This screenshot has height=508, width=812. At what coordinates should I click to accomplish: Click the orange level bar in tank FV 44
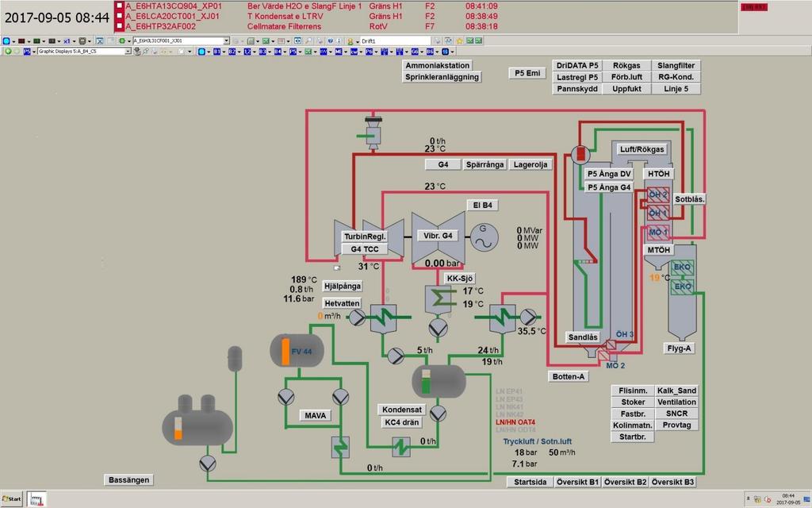285,352
